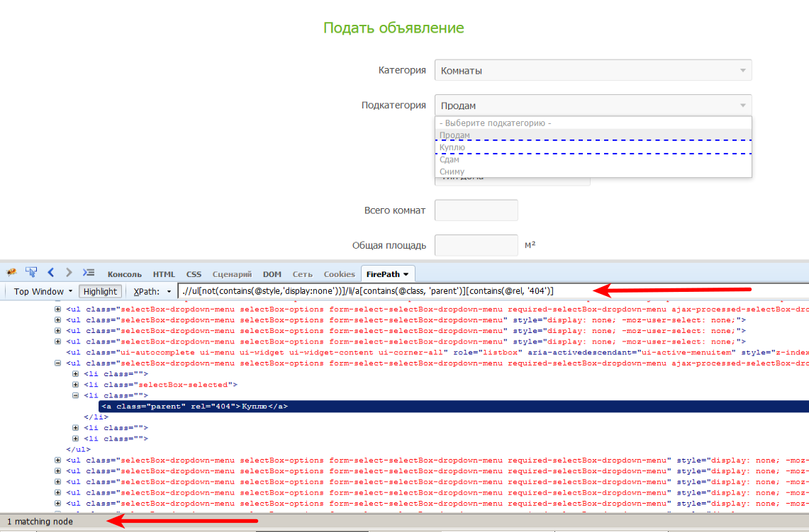Switch to the Сценарий tab
Screen dimensions: 809x532
232,274
